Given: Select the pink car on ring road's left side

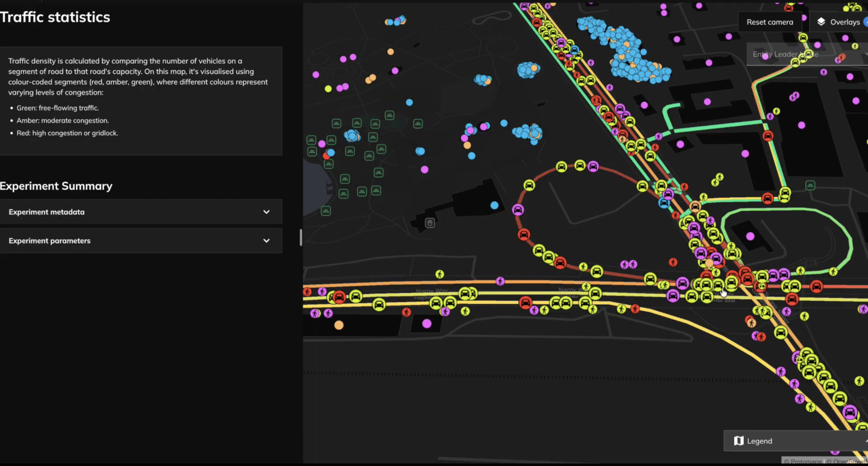Looking at the screenshot, I should 518,210.
